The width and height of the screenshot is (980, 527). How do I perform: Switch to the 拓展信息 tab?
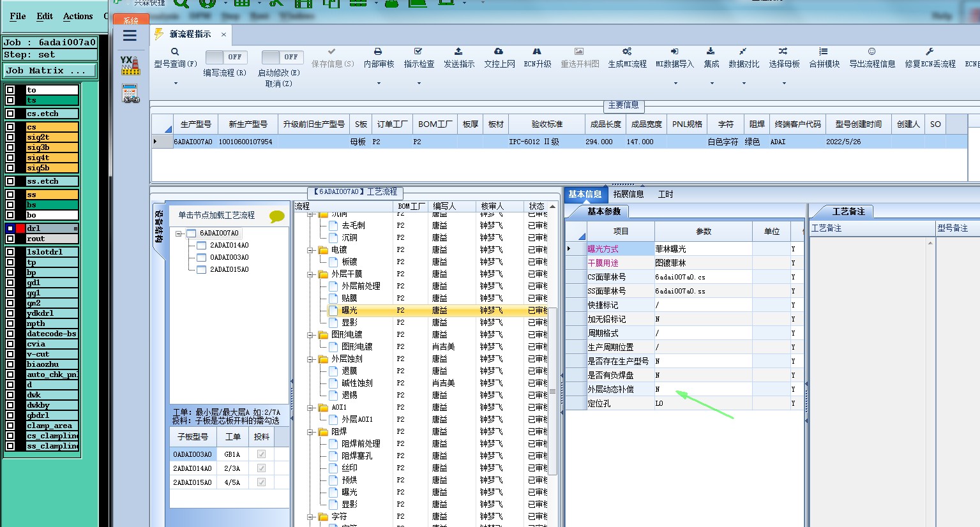click(628, 194)
